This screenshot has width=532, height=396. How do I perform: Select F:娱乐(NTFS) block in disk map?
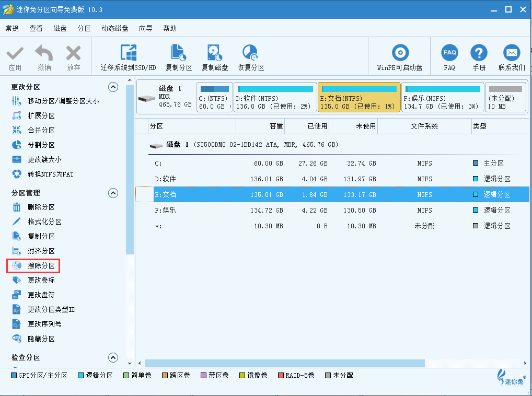tap(443, 97)
